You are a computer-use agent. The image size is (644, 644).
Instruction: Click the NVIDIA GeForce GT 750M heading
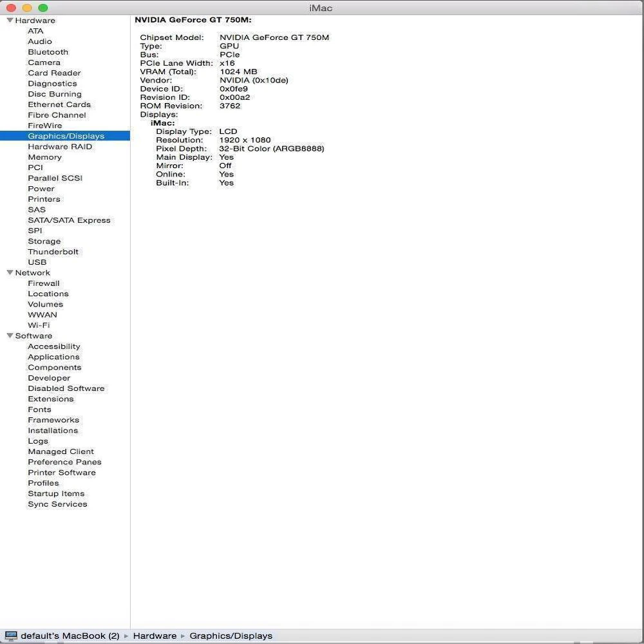point(193,20)
